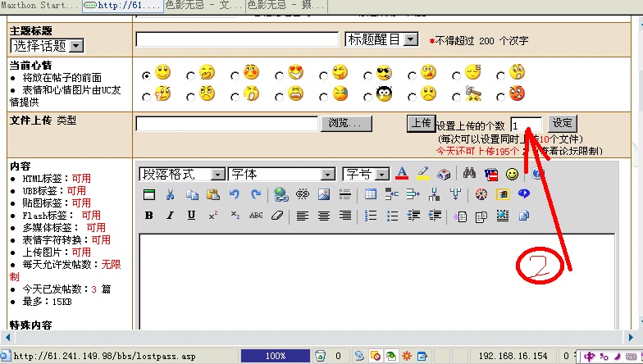Switch to the 色影无忌 - 文 tab
643x364 pixels.
pos(203,7)
